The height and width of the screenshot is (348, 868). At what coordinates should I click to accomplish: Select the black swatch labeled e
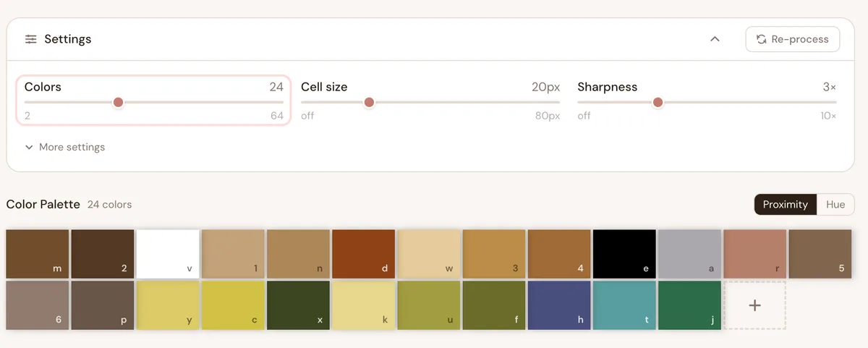pyautogui.click(x=624, y=254)
